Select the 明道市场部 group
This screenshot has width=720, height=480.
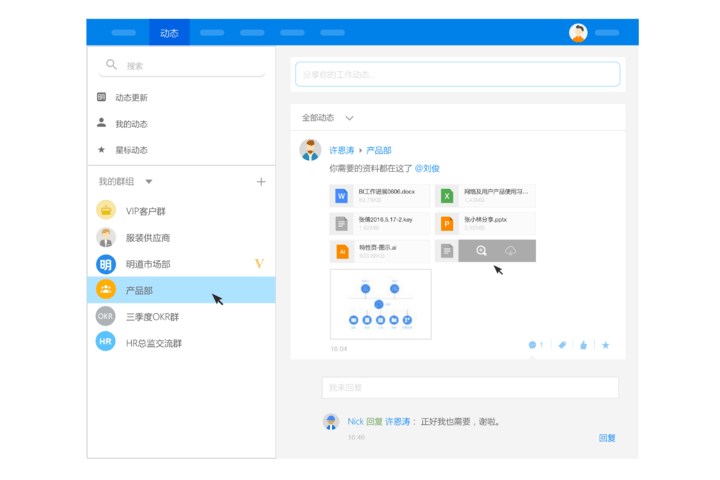coord(148,264)
